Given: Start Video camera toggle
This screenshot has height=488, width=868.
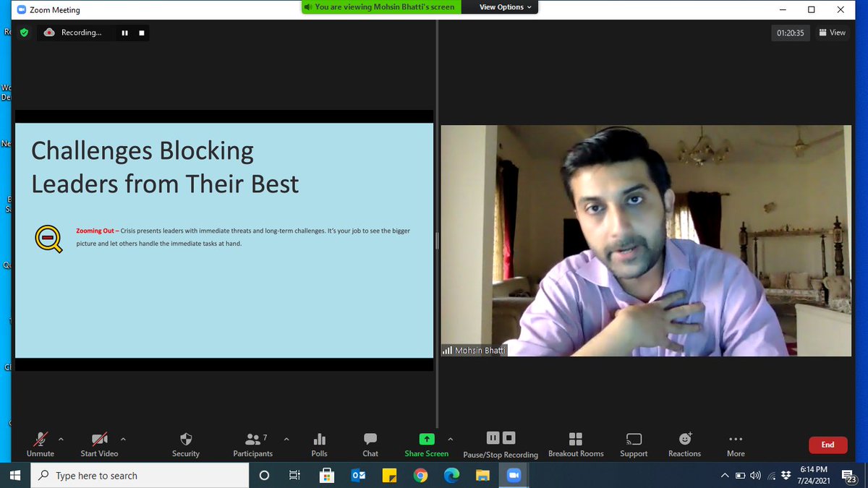Looking at the screenshot, I should [x=99, y=444].
